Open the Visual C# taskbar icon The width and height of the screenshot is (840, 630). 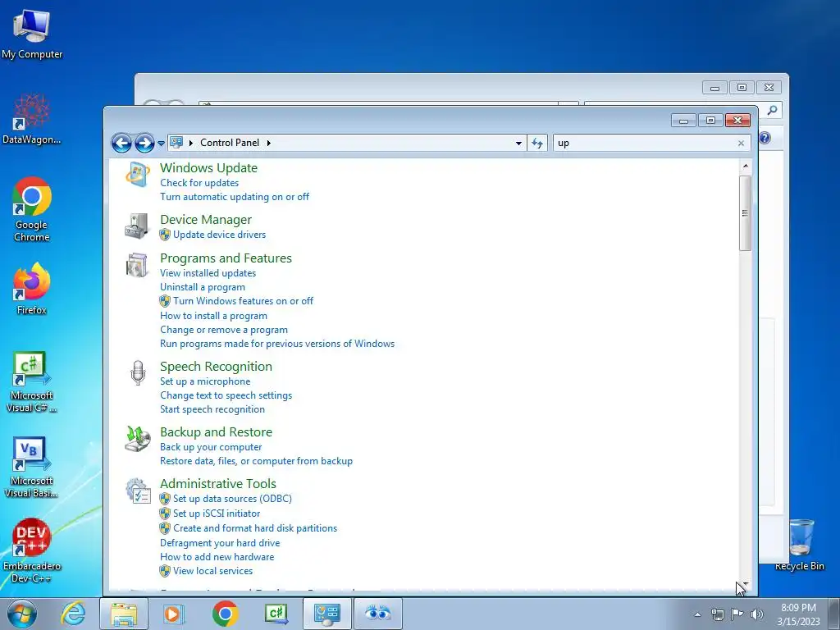[x=276, y=614]
